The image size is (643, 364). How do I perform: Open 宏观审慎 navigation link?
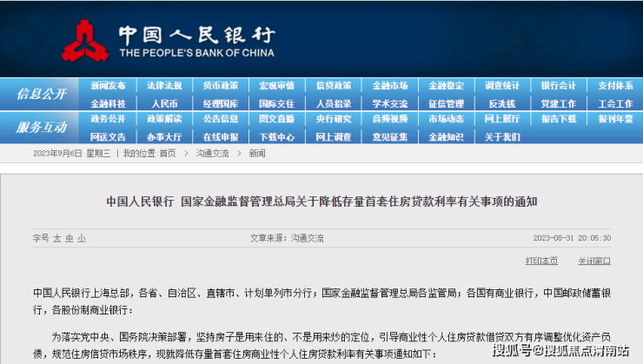[277, 86]
